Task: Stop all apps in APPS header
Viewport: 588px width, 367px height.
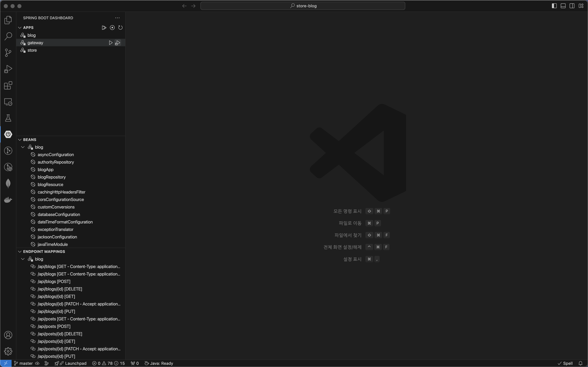Action: pos(112,28)
